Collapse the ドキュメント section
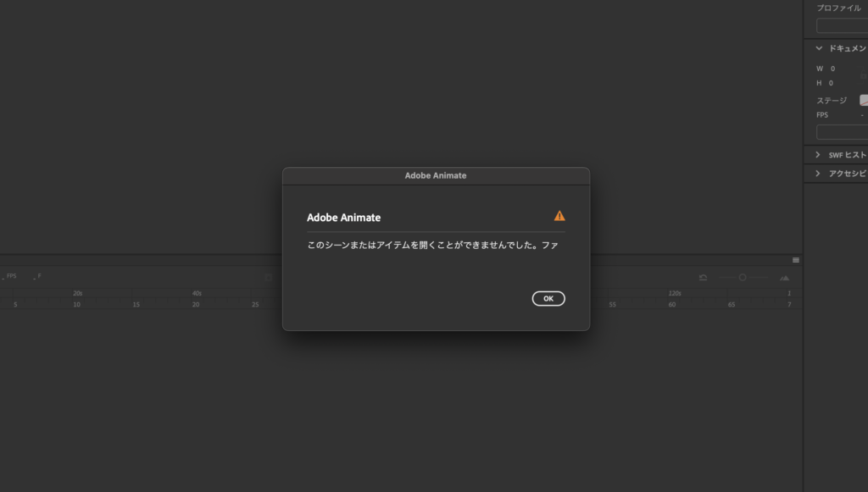 coord(819,48)
